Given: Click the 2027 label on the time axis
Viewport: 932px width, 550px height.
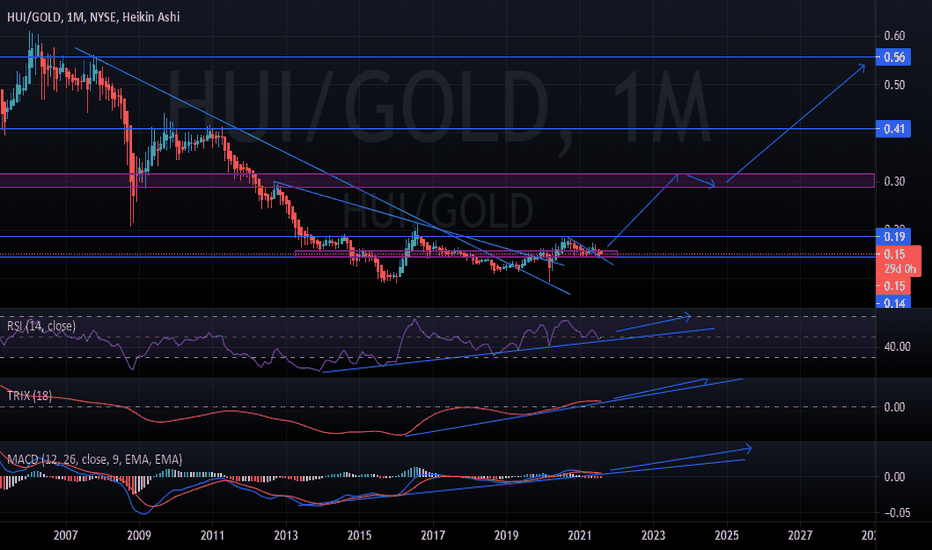Looking at the screenshot, I should tap(800, 535).
